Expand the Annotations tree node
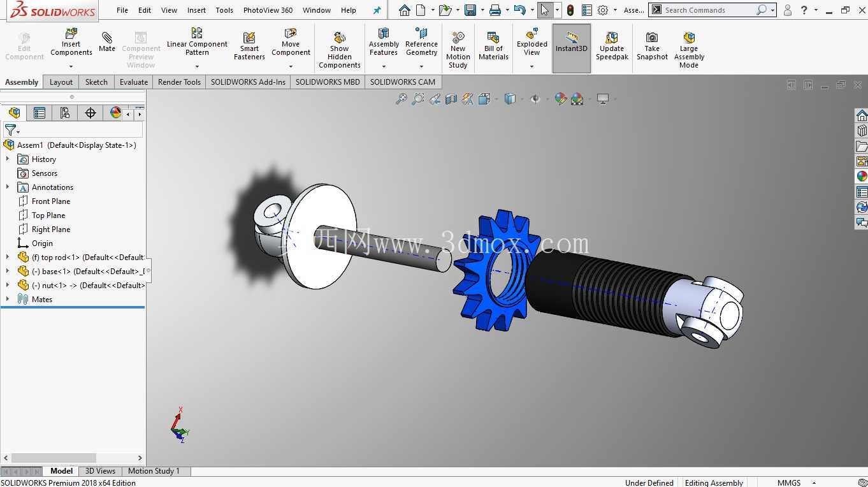868x487 pixels. [8, 187]
